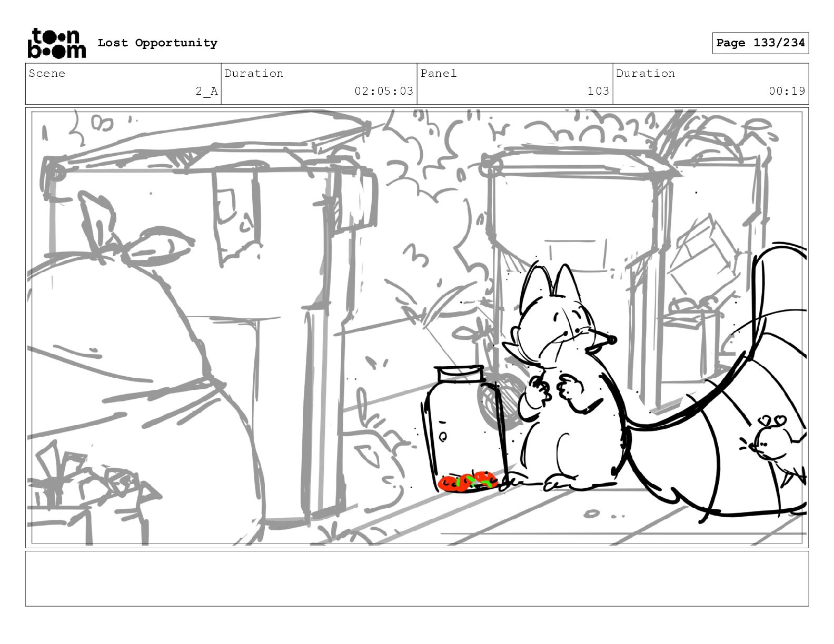Click the 'Lost Opportunity' project title

[x=157, y=43]
